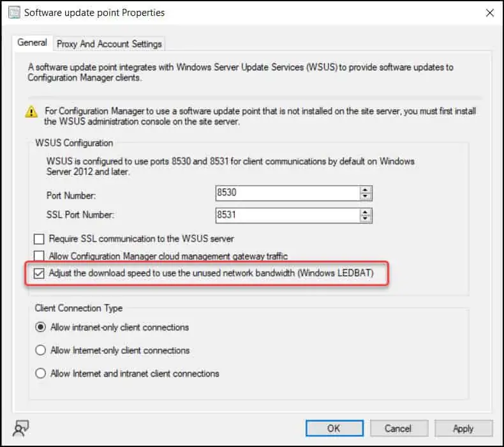Select the General tab
504x447 pixels.
32,43
